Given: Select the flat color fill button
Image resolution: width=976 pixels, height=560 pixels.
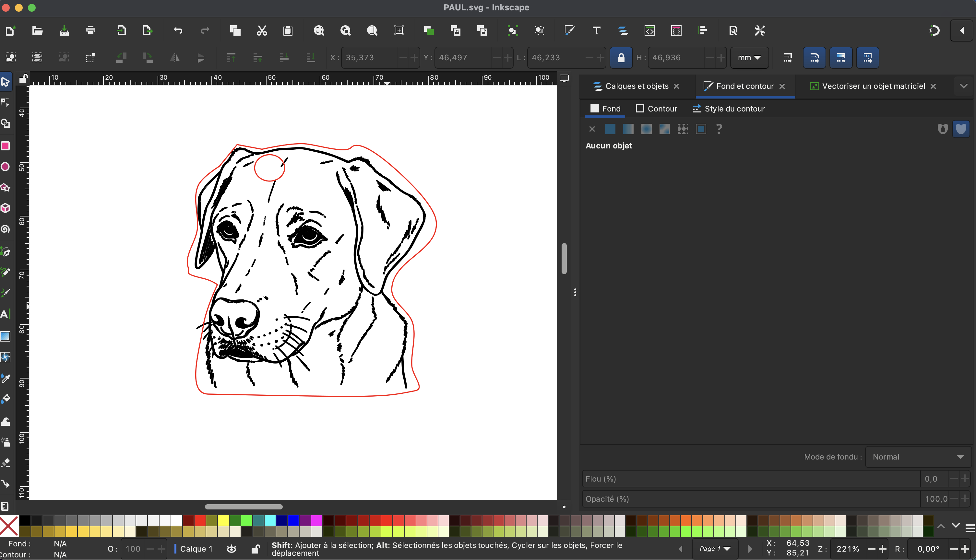Looking at the screenshot, I should (610, 129).
